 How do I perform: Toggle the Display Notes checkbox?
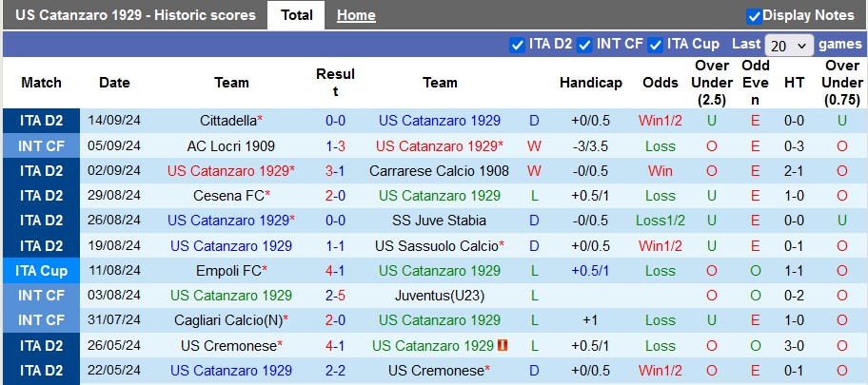pos(754,16)
